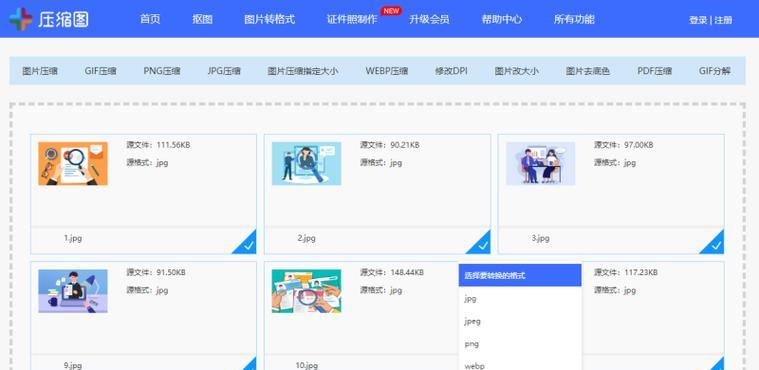This screenshot has height=370, width=759.
Task: Click the 注册 link
Action: 723,20
